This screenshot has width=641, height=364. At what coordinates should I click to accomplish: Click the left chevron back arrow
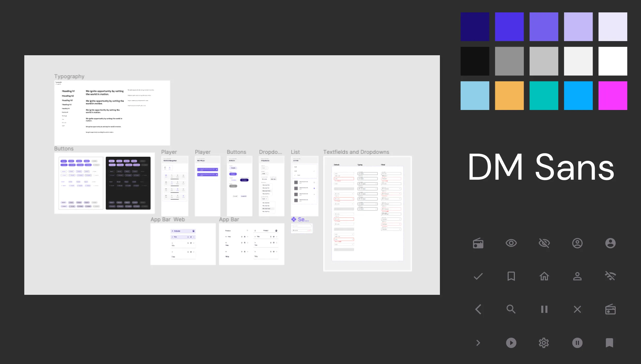point(478,309)
